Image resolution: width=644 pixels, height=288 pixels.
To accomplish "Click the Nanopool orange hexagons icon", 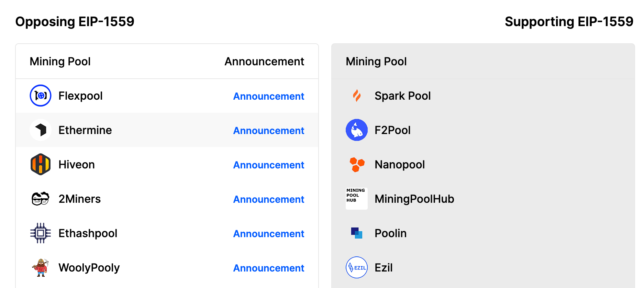I will pos(357,164).
